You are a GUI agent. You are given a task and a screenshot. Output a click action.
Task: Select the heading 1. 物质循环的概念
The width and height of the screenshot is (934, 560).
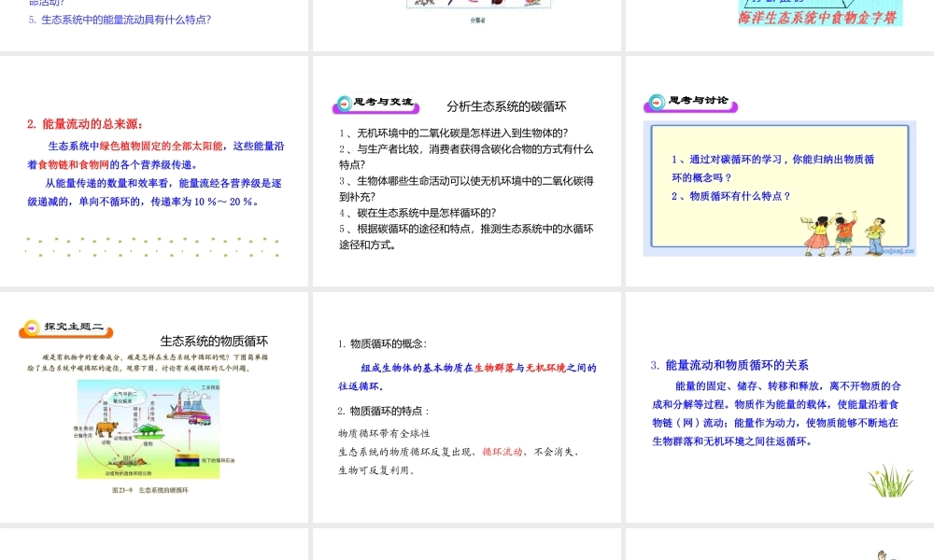(382, 343)
